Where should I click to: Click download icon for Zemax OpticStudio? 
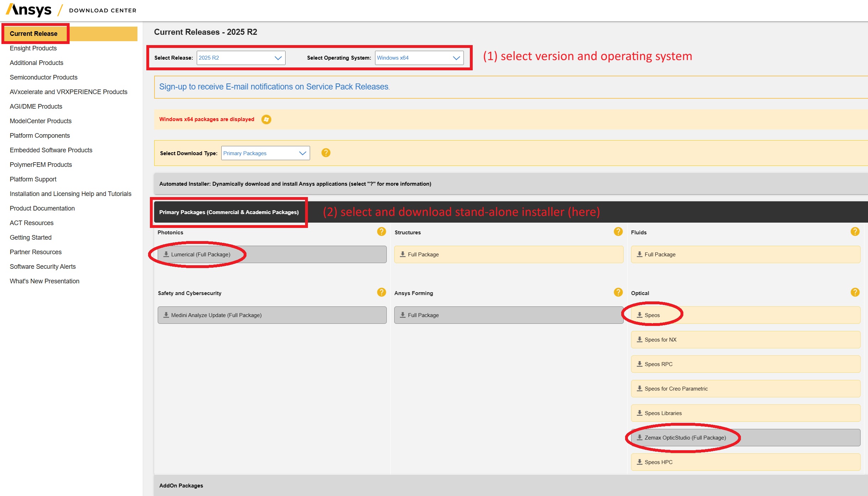coord(639,437)
